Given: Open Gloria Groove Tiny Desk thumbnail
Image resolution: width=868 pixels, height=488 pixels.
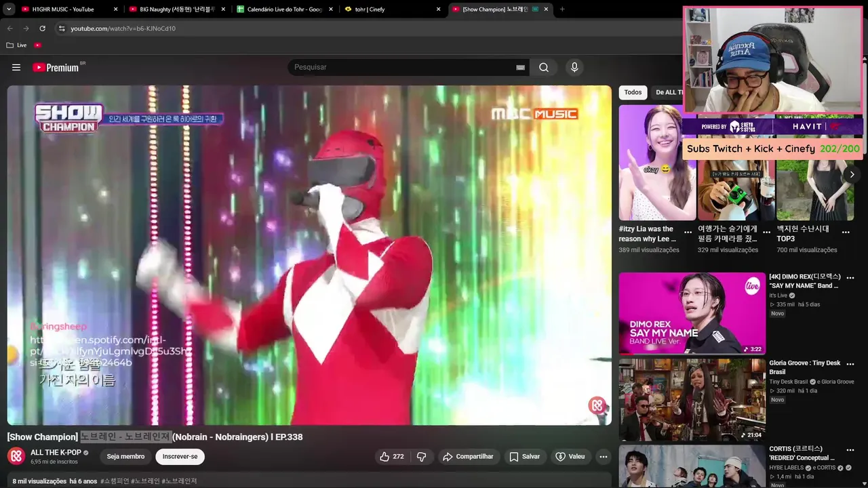Looking at the screenshot, I should point(692,400).
